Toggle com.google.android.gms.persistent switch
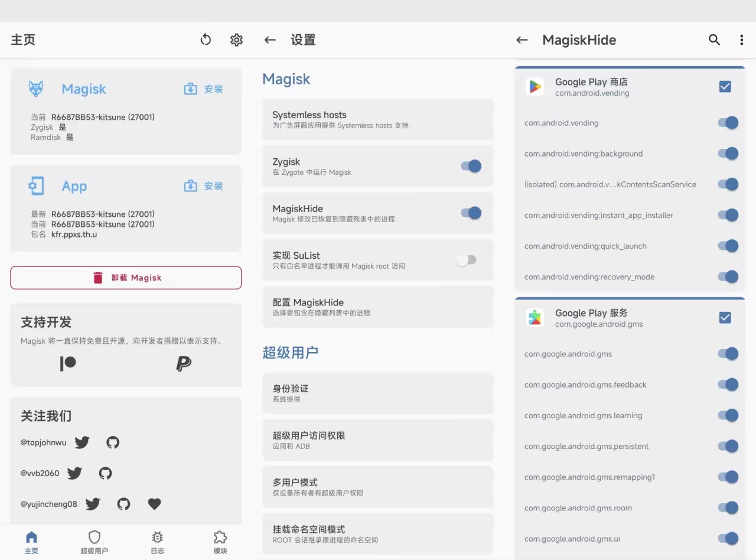756x560 pixels. pyautogui.click(x=728, y=446)
